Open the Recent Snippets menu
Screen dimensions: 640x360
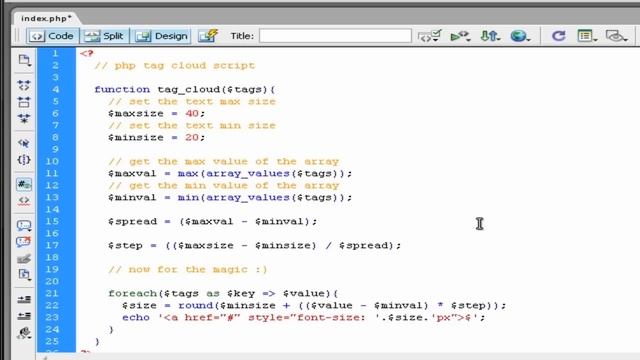[x=24, y=275]
